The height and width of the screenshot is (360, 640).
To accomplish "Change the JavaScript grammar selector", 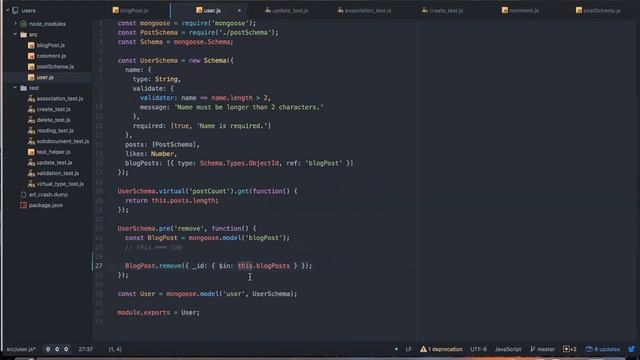I will (x=508, y=349).
